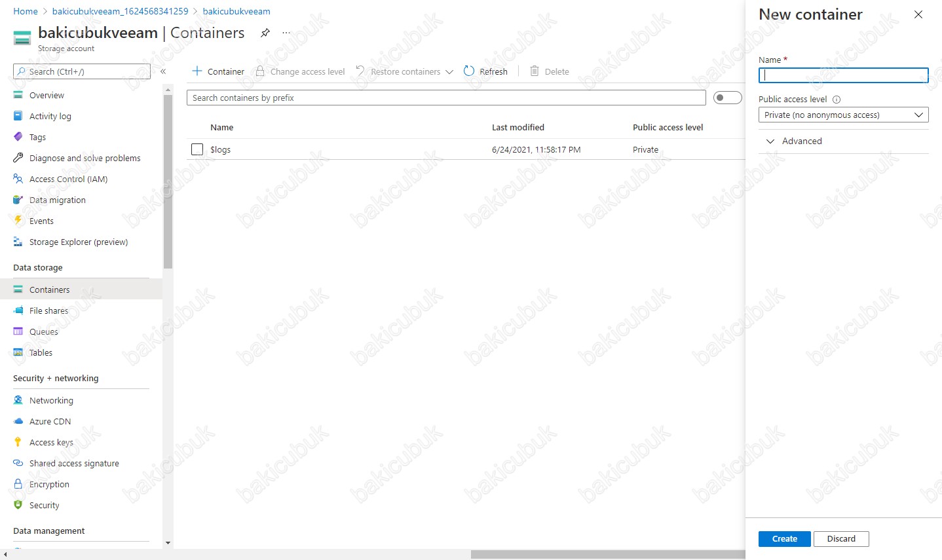This screenshot has width=942, height=560.
Task: Click the Search containers by prefix field
Action: tap(446, 98)
